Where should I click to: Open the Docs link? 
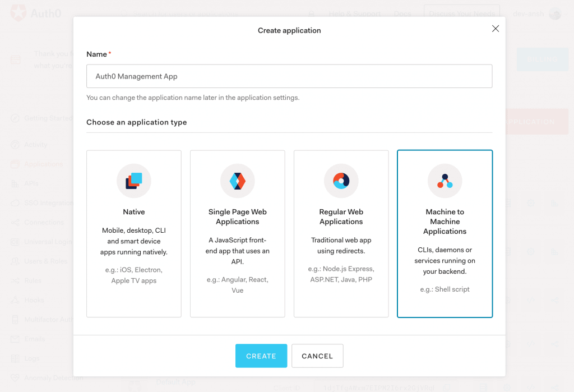point(402,14)
